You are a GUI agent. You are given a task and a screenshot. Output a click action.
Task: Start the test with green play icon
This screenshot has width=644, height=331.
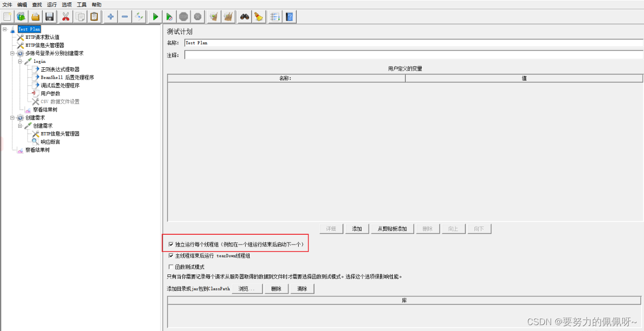click(x=155, y=17)
